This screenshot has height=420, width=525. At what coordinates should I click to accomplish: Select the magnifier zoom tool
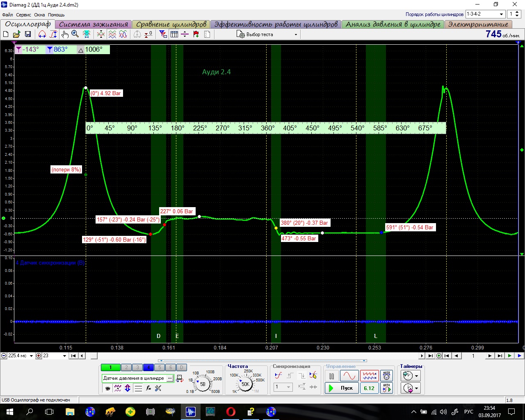tap(75, 34)
